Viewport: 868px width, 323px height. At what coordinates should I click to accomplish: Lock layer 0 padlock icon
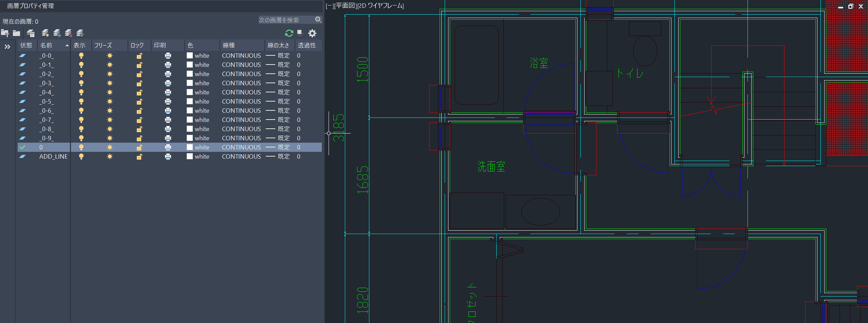click(139, 147)
